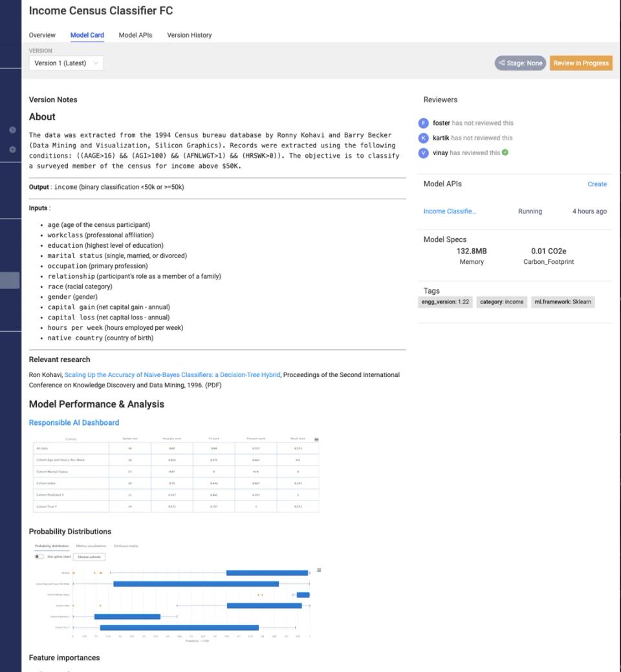Click vinay's reviewer avatar
Viewport: 621px width, 672px height.
(424, 153)
